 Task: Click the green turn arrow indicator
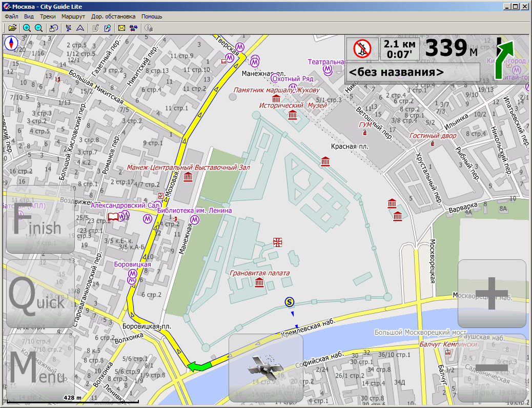504,59
